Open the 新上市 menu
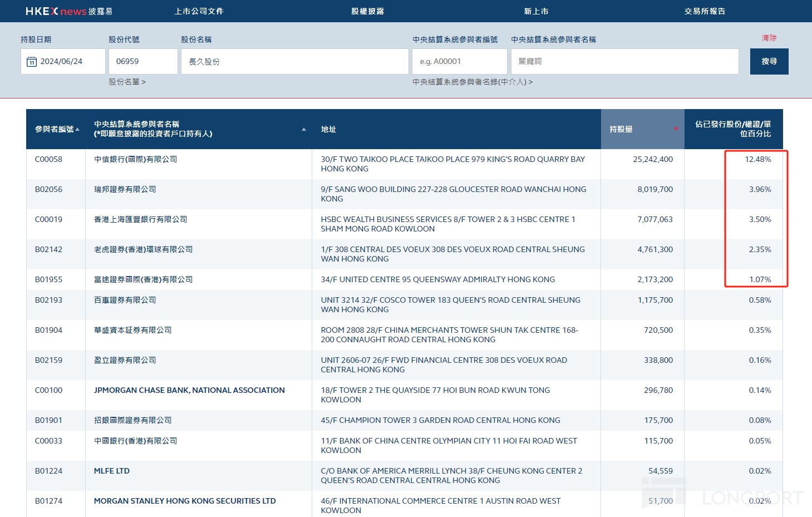The image size is (812, 517). click(x=536, y=11)
